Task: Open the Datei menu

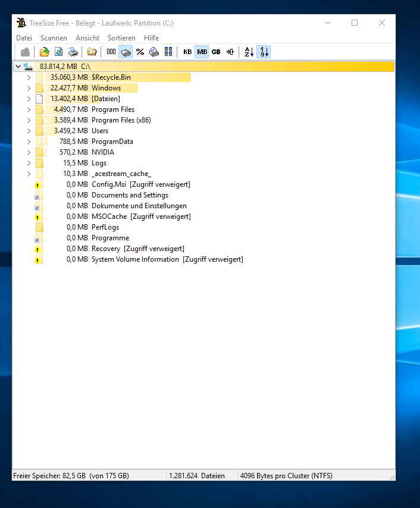Action: (24, 38)
